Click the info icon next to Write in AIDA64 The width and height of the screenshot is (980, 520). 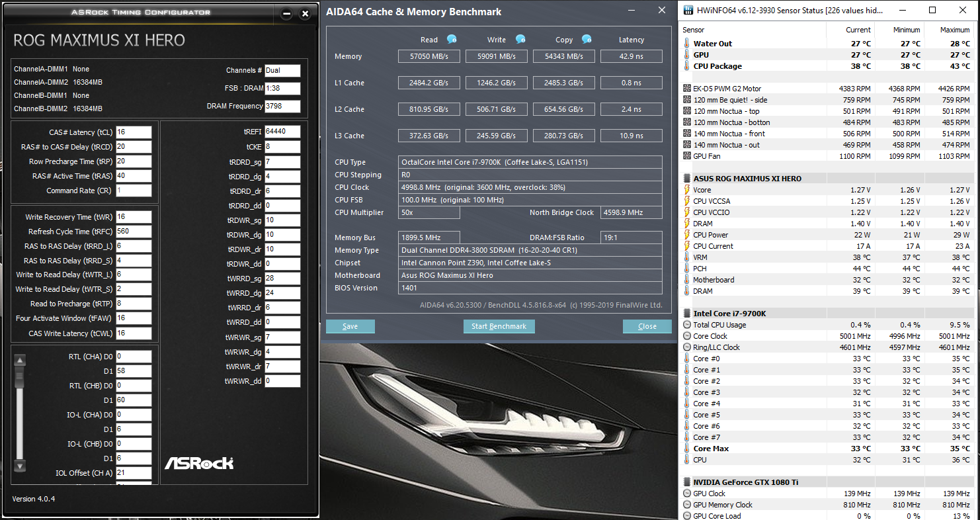click(520, 39)
